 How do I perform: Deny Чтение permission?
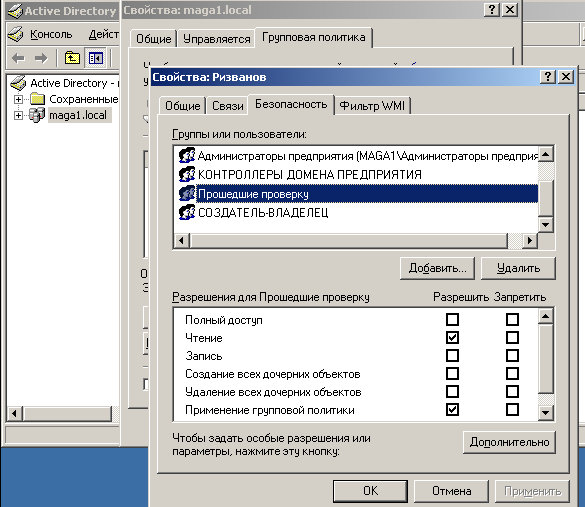point(512,338)
